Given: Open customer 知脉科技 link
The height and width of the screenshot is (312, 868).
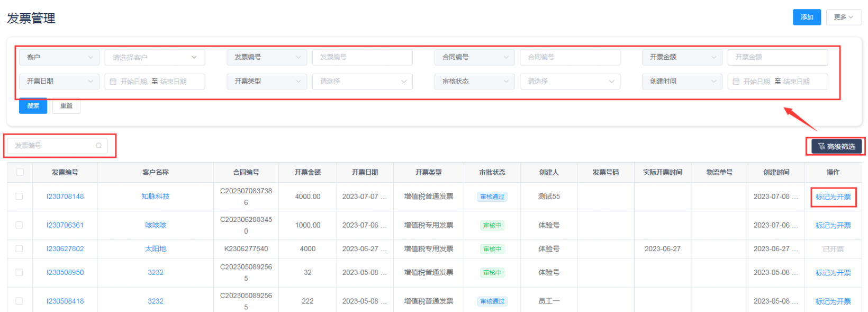Looking at the screenshot, I should (156, 197).
